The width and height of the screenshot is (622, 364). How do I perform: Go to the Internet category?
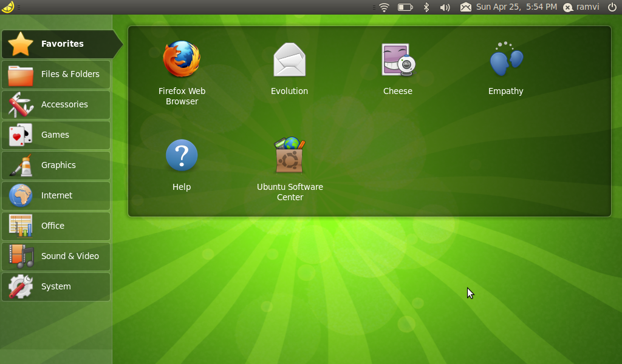tap(56, 195)
